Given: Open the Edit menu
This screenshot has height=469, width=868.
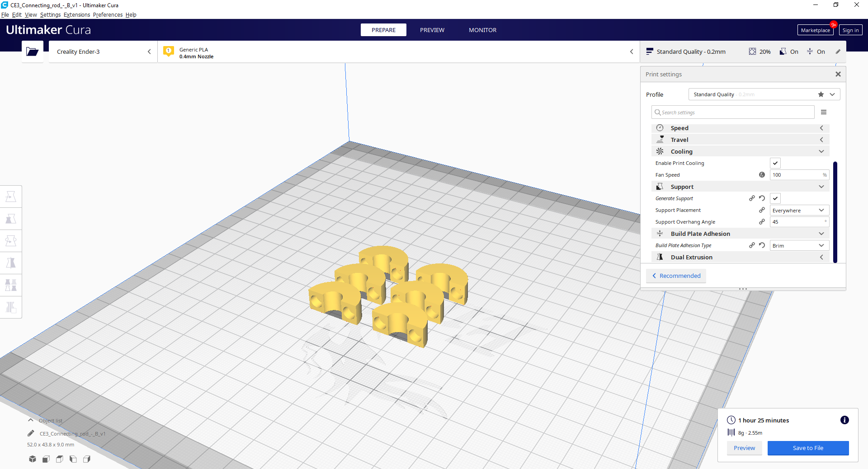Looking at the screenshot, I should pyautogui.click(x=17, y=14).
